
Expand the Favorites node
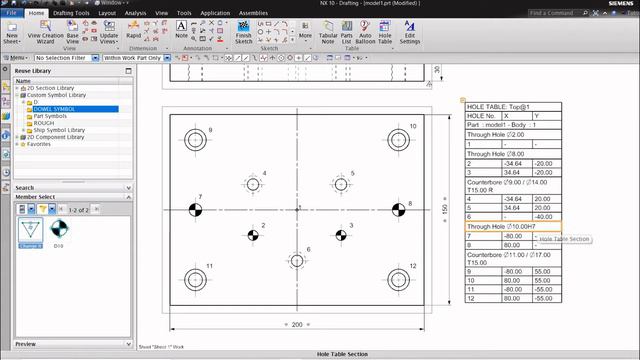point(17,144)
